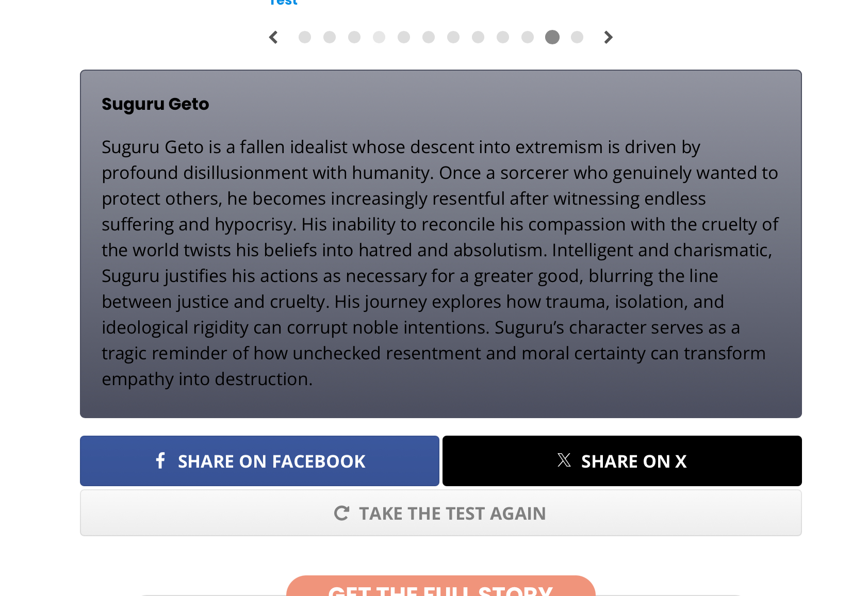Jump to the fourth carousel dot
The height and width of the screenshot is (596, 868).
click(x=379, y=37)
